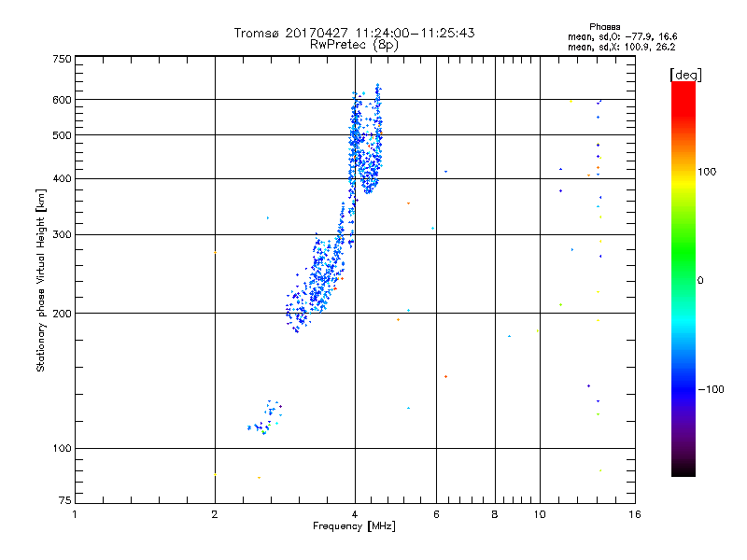
Task: Click the y-axis label '300'
Action: coord(62,235)
